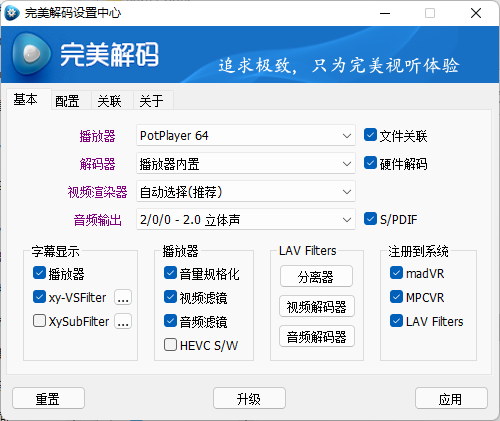The image size is (500, 421).
Task: Click the 升级 button
Action: click(249, 398)
